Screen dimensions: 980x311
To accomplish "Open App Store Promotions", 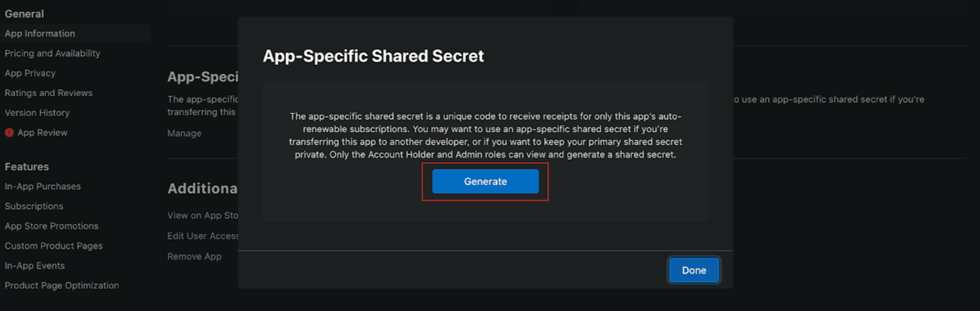I will (52, 226).
